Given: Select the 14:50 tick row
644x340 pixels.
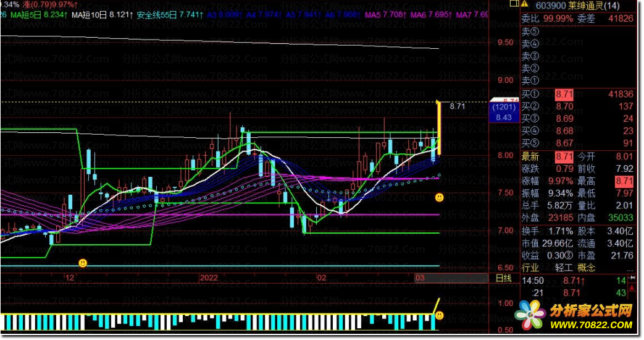Looking at the screenshot, I should (574, 281).
